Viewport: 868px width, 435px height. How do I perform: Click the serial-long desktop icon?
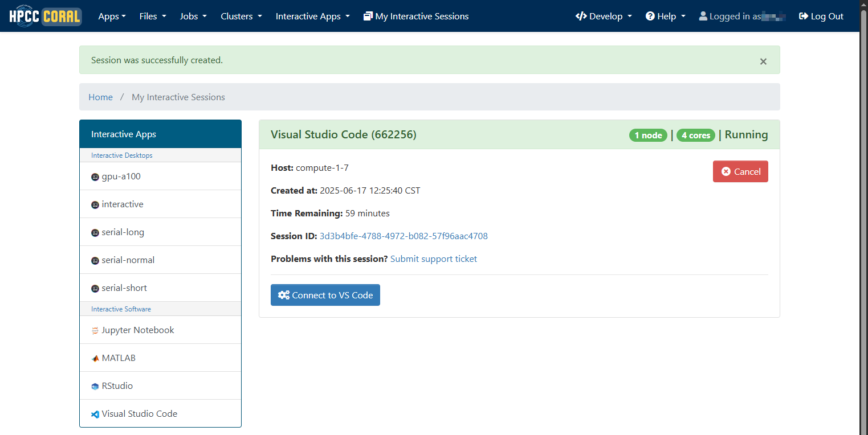coord(95,232)
